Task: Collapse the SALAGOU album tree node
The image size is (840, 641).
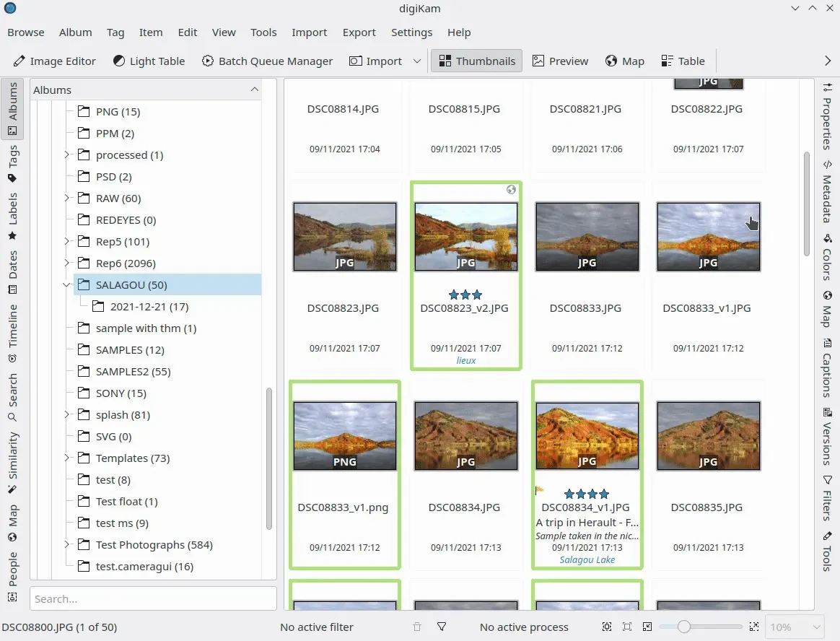Action: click(66, 285)
